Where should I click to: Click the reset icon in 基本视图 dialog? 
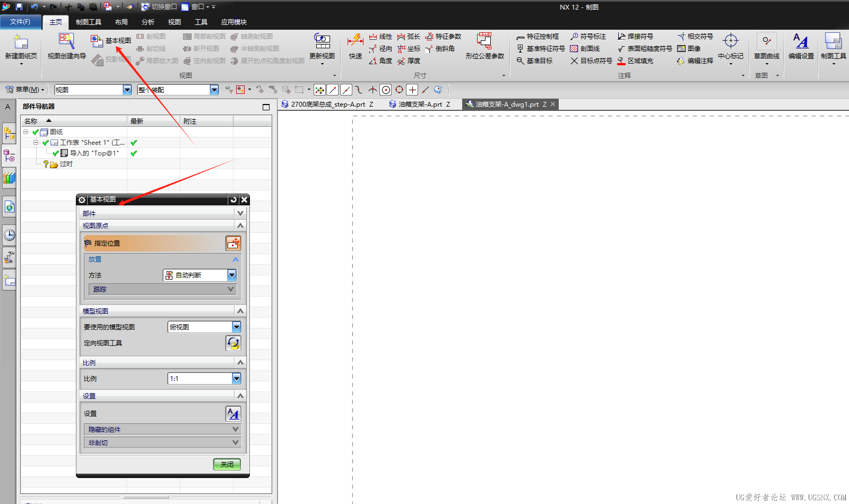click(233, 199)
